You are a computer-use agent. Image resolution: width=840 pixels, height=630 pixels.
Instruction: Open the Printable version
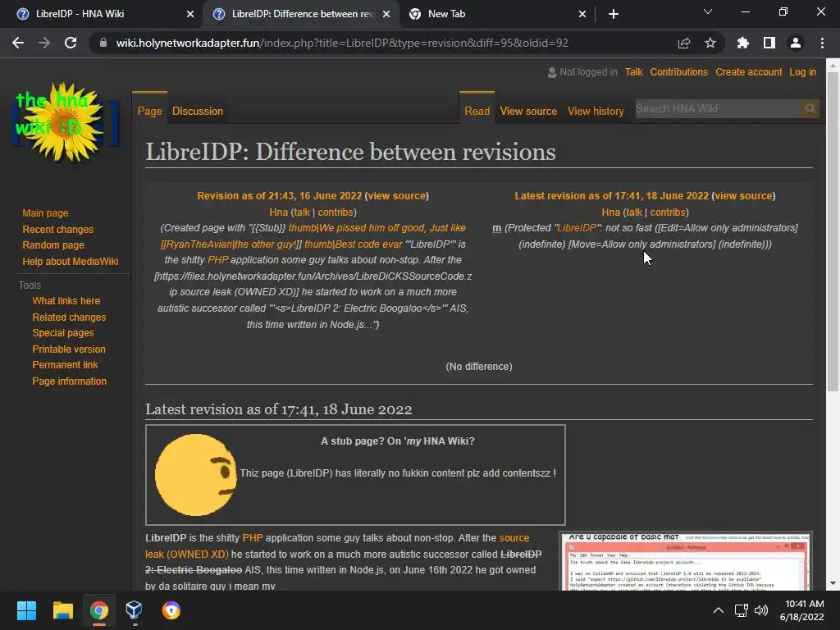tap(69, 349)
